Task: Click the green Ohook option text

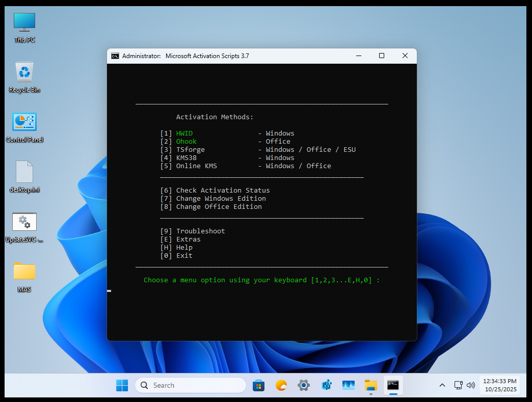Action: point(187,142)
